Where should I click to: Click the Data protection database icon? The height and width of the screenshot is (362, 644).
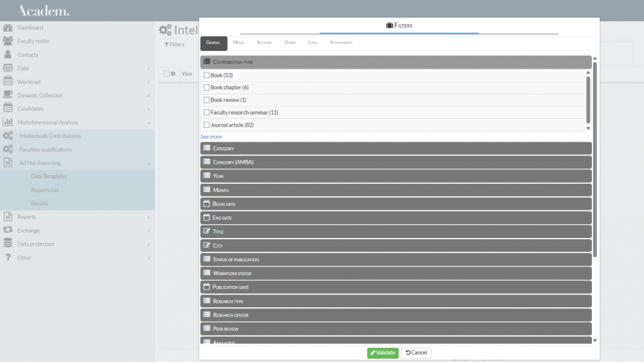click(8, 244)
